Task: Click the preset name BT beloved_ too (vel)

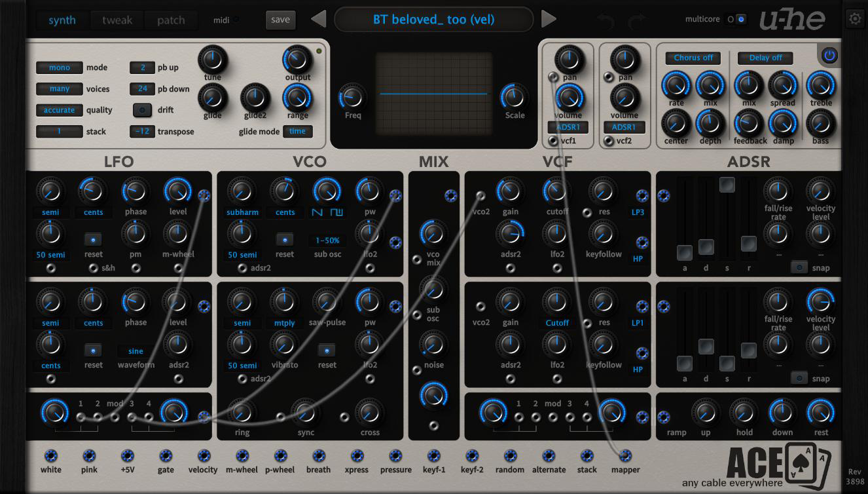Action: click(433, 20)
